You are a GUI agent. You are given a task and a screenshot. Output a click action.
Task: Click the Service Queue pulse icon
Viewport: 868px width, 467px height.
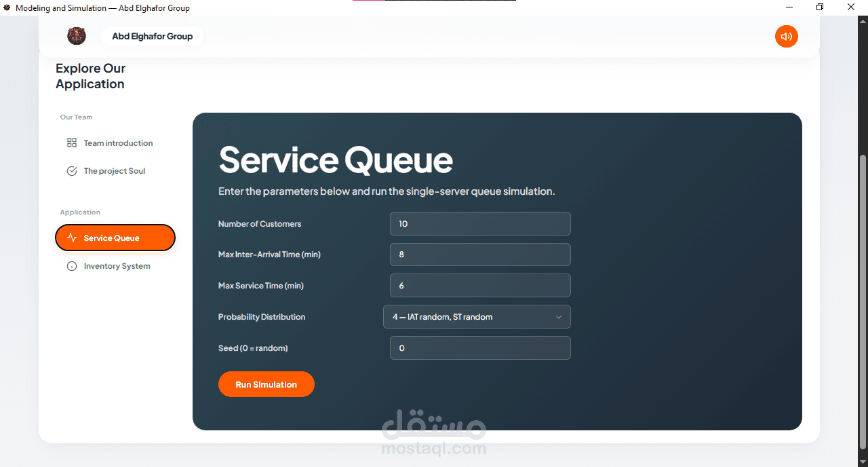(72, 238)
